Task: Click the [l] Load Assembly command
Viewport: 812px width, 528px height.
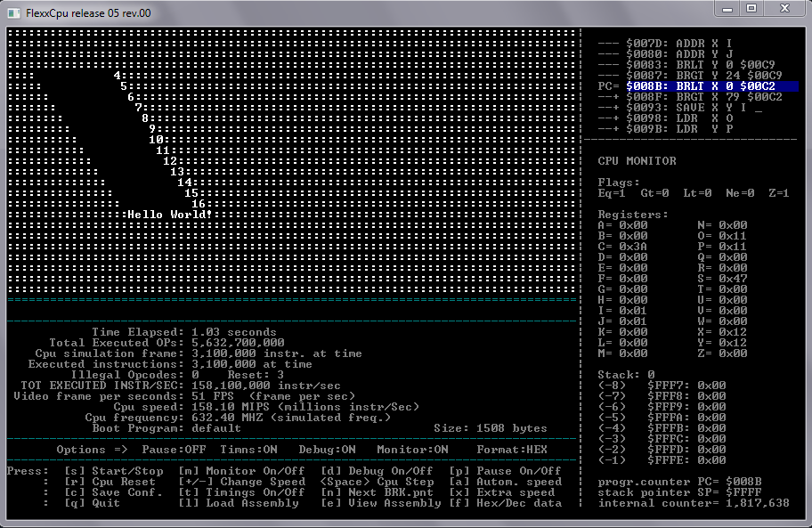Action: [x=239, y=503]
